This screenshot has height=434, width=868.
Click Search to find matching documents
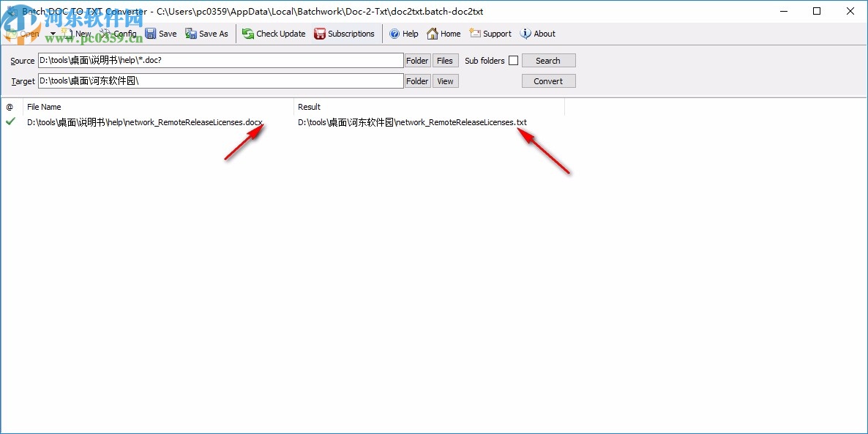click(x=548, y=60)
